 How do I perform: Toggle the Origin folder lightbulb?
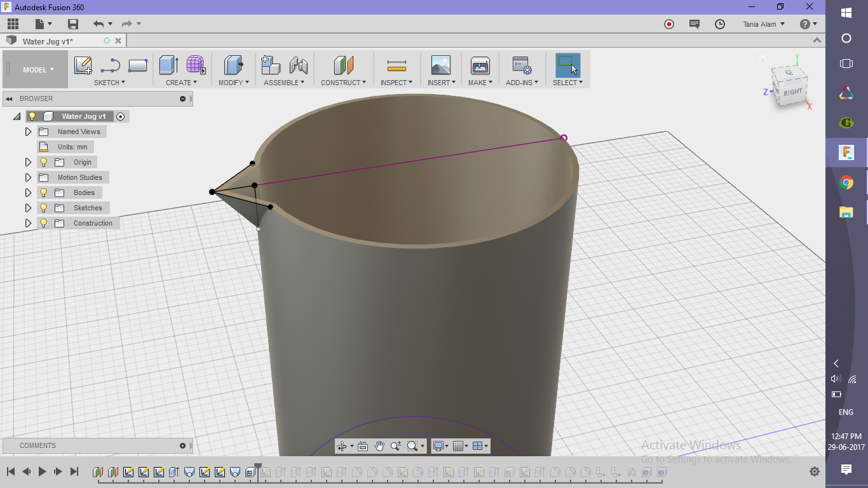pyautogui.click(x=44, y=162)
